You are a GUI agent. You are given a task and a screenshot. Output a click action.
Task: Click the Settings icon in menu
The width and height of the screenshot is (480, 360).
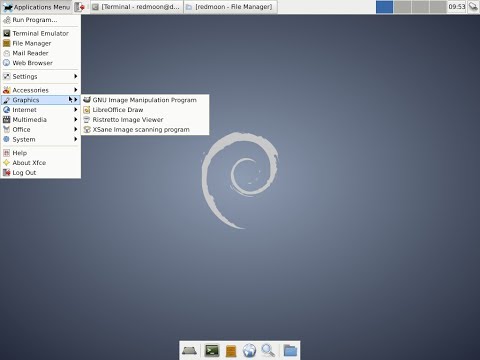point(7,76)
